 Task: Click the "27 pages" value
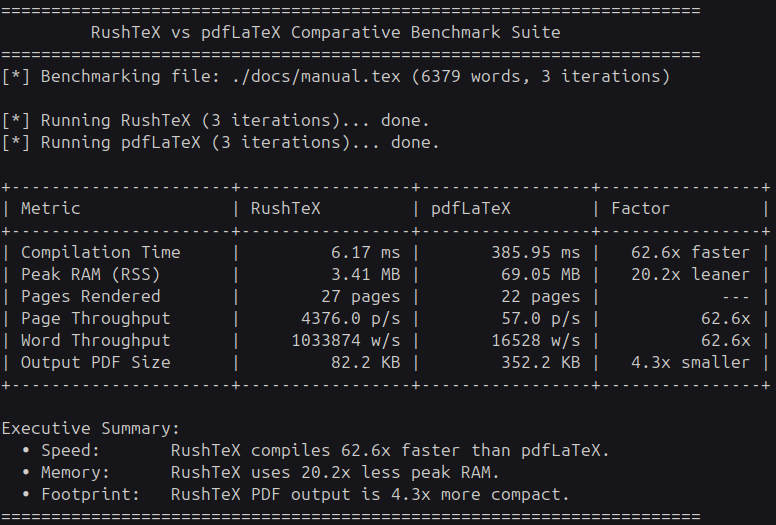(x=360, y=297)
